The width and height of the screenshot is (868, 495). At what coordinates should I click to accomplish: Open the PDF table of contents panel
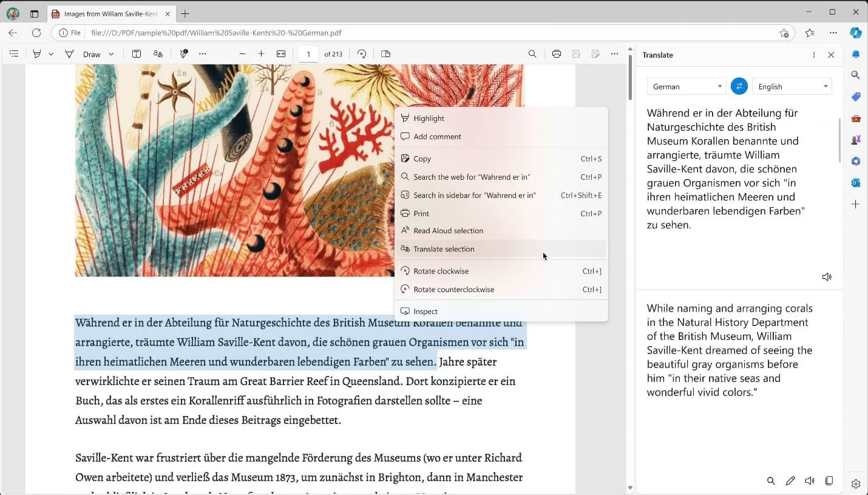[14, 53]
